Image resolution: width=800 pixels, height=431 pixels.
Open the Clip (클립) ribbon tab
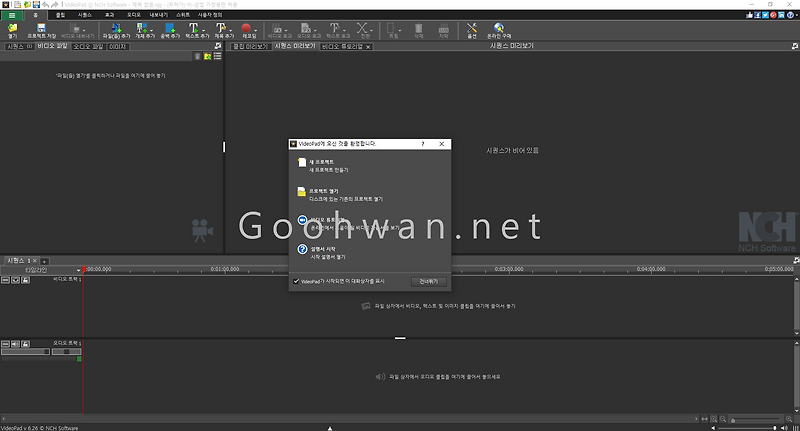coord(60,15)
